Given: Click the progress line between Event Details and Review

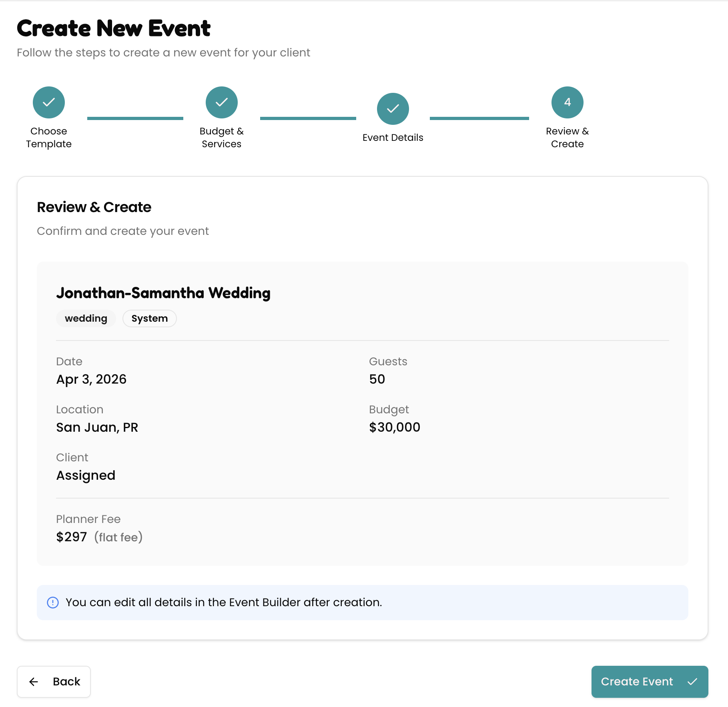Looking at the screenshot, I should click(479, 118).
